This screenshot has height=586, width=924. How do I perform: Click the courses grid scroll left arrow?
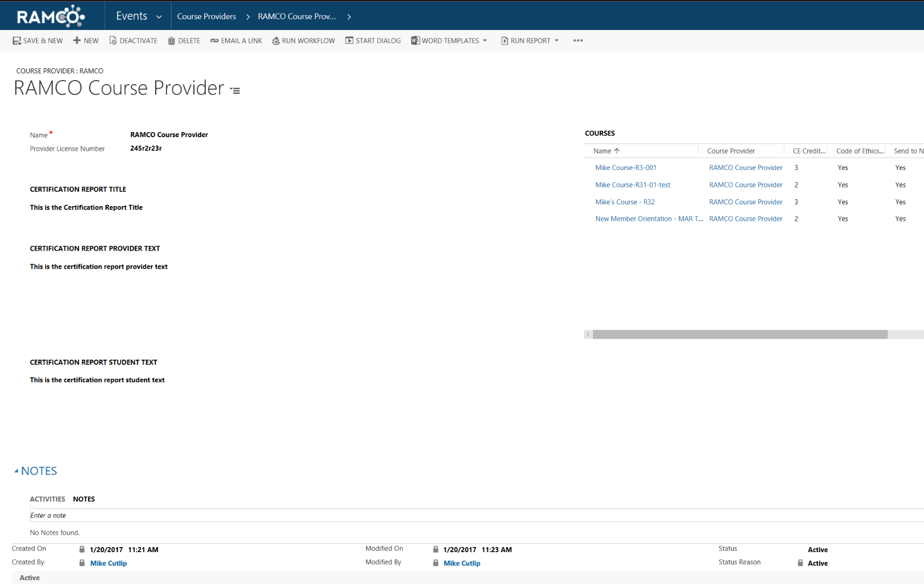[x=588, y=335]
